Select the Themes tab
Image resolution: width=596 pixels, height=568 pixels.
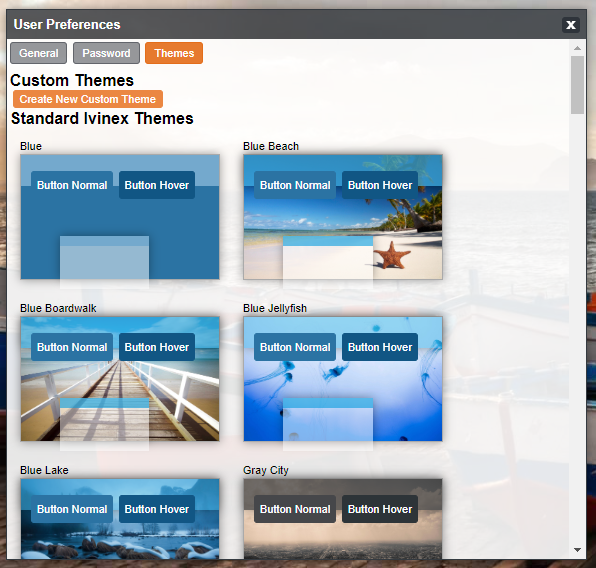[174, 53]
